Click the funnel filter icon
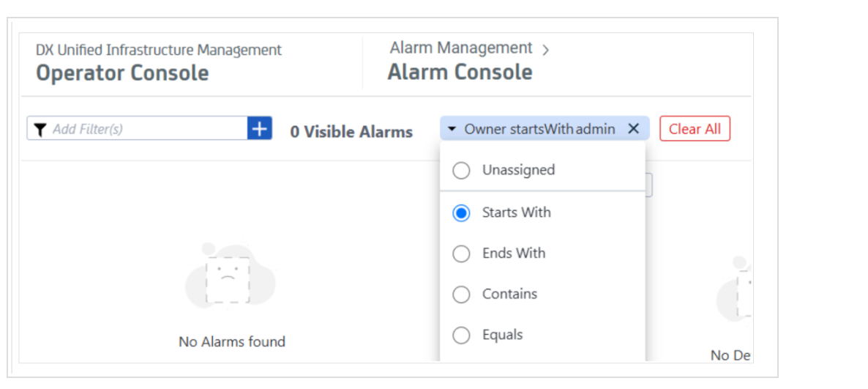 coord(40,129)
